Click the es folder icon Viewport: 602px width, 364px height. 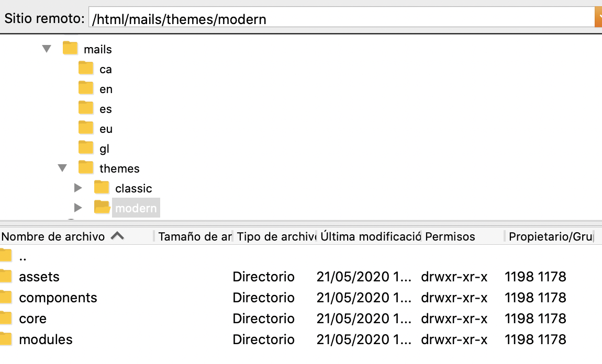pos(86,108)
